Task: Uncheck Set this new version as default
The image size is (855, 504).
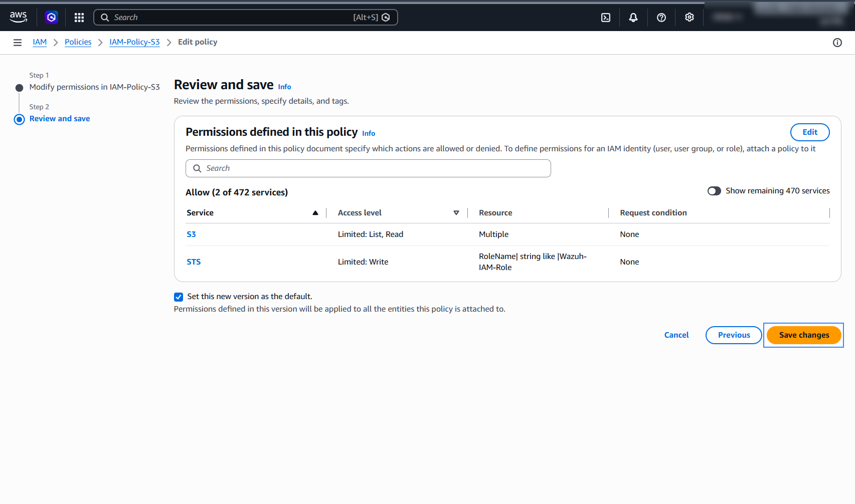Action: [179, 297]
